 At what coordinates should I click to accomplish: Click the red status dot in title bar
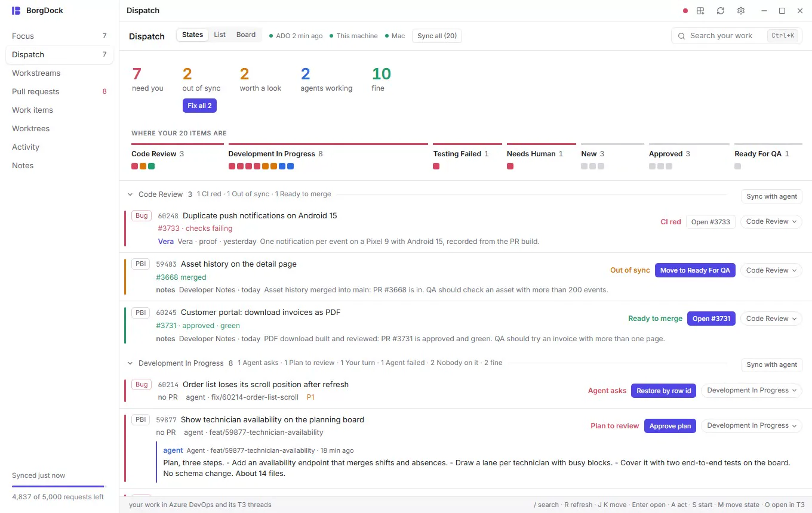(685, 11)
